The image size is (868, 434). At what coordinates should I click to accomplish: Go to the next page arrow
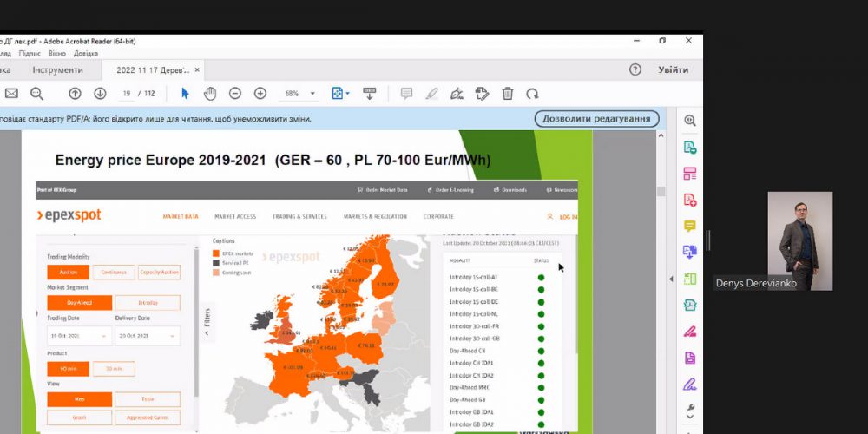(x=100, y=94)
